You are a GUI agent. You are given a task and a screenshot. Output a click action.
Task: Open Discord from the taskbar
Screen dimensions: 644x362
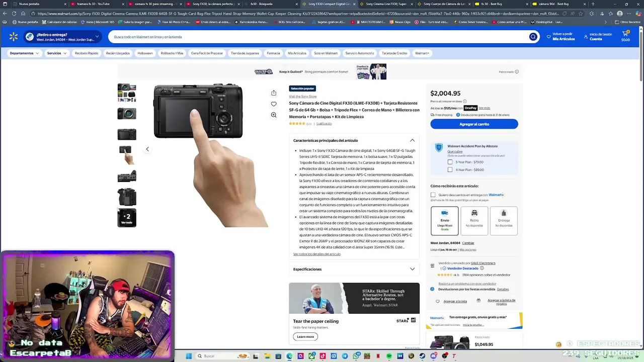[433, 356]
